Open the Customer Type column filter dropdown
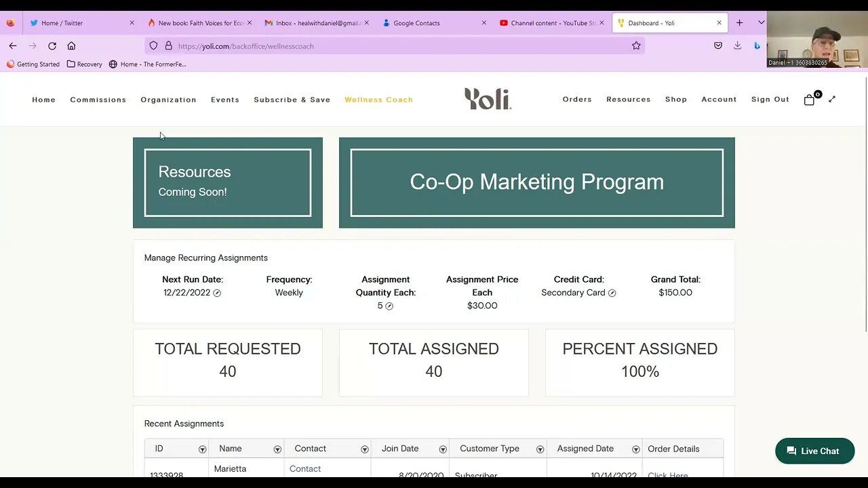This screenshot has width=868, height=488. (x=540, y=449)
